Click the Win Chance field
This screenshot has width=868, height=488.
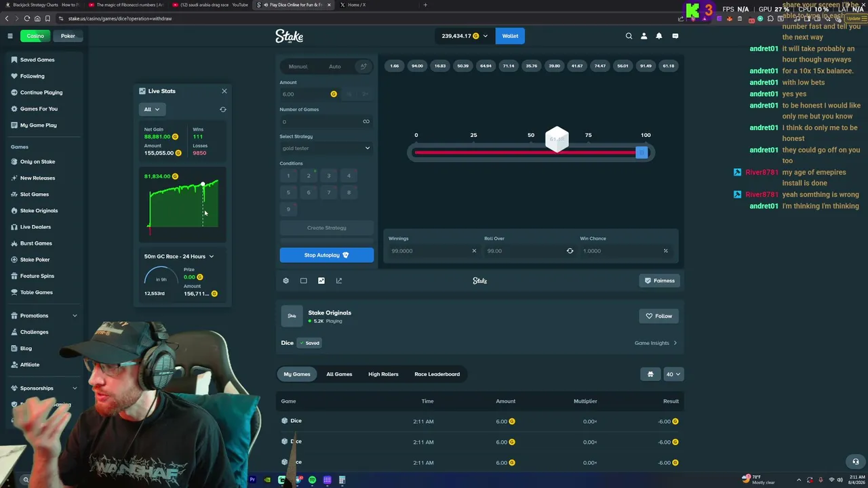click(x=627, y=251)
